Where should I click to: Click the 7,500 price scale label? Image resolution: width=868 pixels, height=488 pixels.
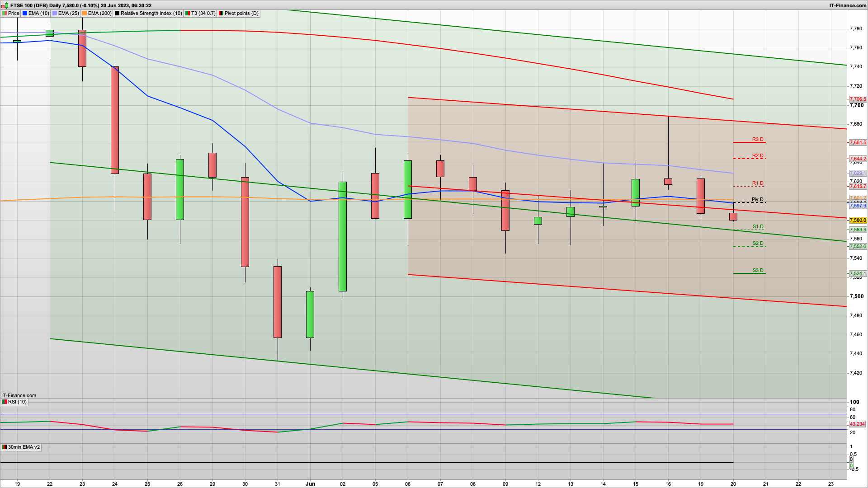point(857,296)
